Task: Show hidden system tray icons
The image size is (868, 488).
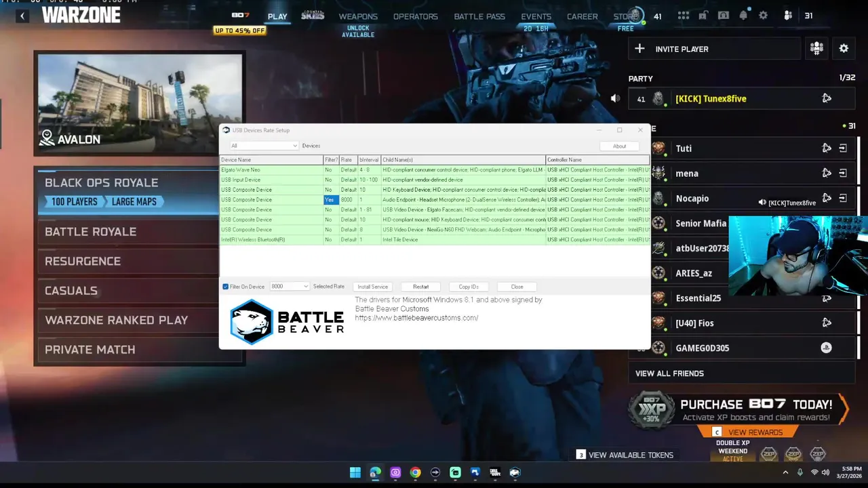Action: click(x=785, y=472)
